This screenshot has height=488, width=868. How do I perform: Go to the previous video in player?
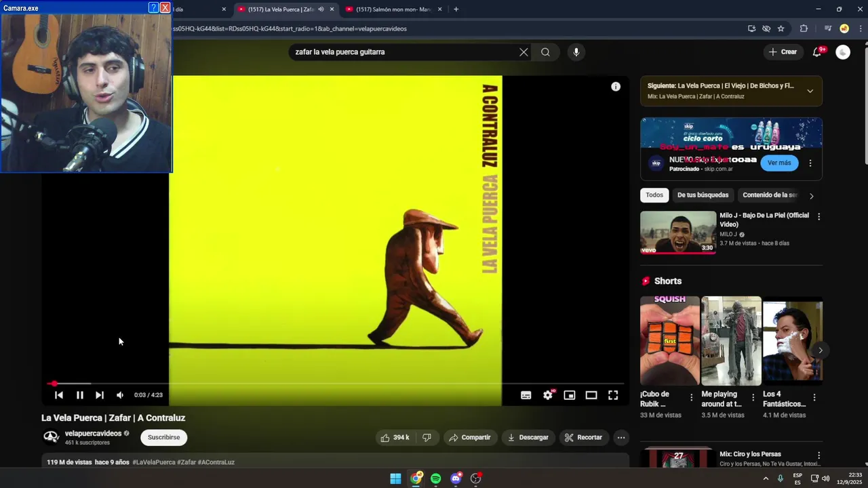[x=59, y=395]
